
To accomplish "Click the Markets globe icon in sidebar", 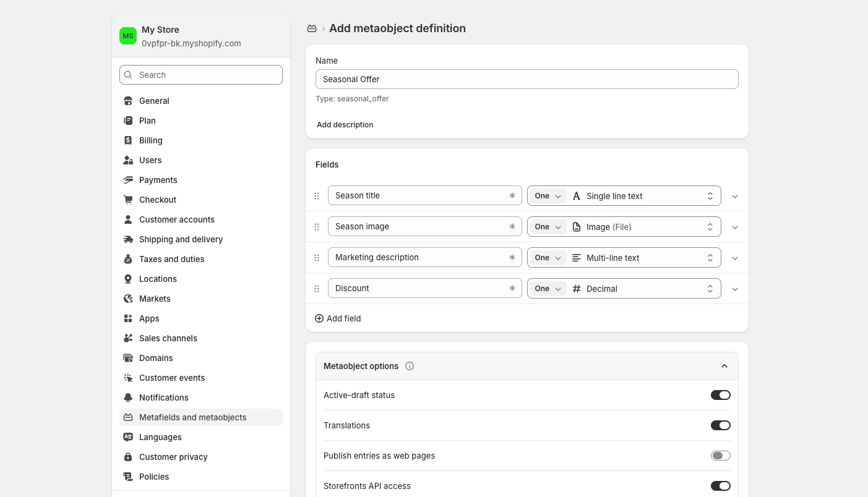I will [128, 299].
